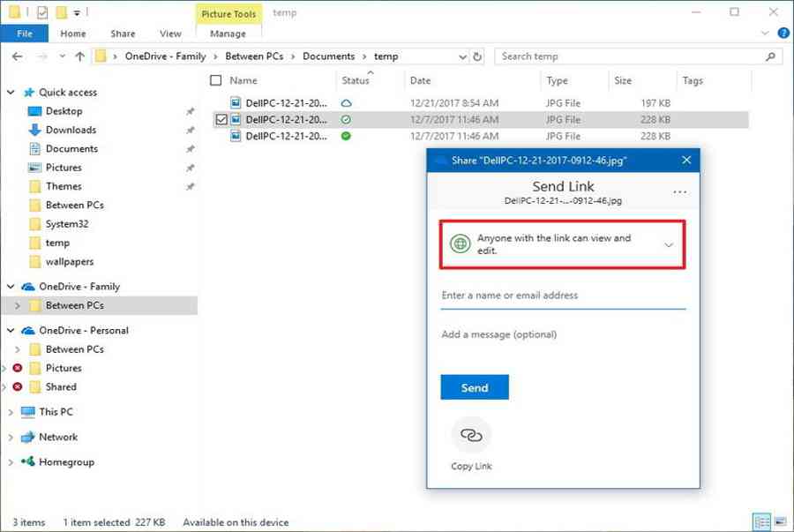
Task: Switch to large icons view in status bar
Action: pos(779,522)
